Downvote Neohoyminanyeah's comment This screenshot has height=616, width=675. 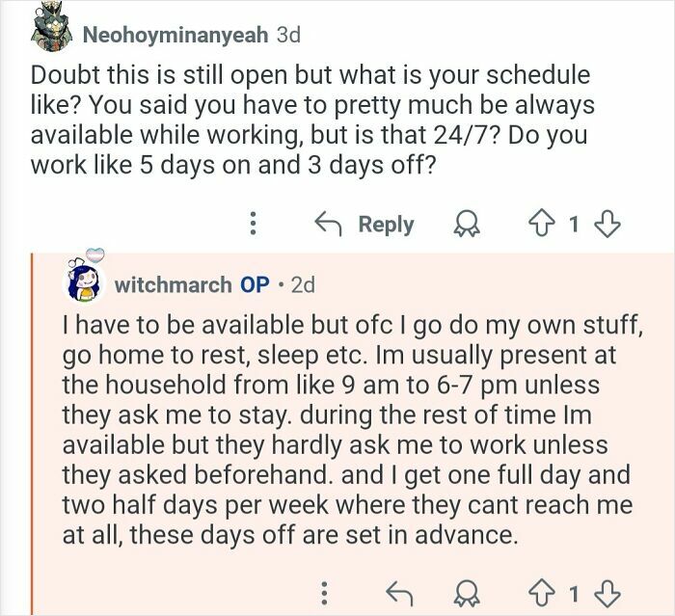607,224
